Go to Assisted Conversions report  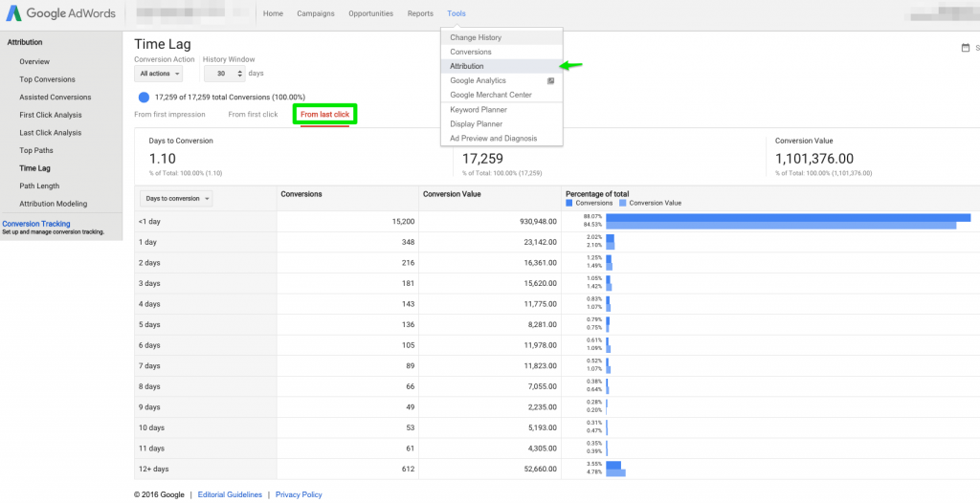coord(55,97)
